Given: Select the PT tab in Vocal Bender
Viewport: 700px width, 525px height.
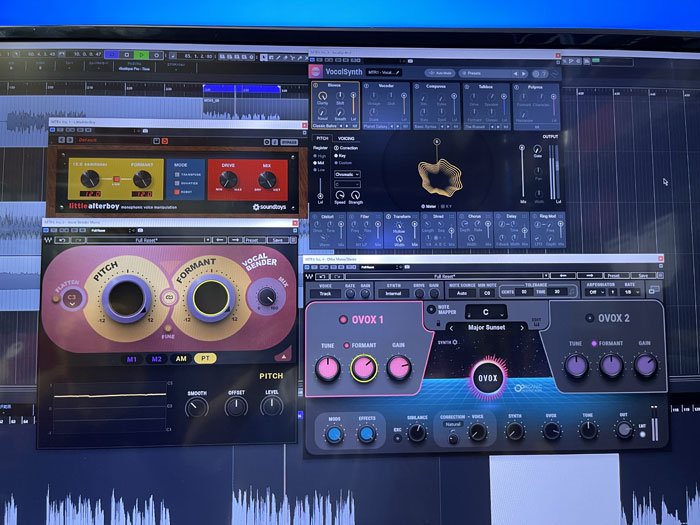Looking at the screenshot, I should pos(205,358).
